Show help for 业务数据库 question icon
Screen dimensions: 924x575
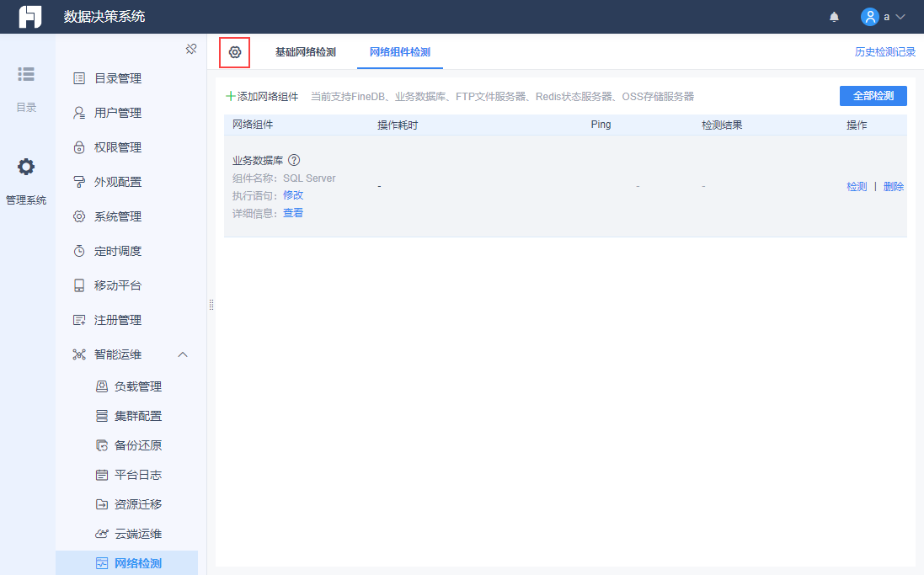pos(294,160)
